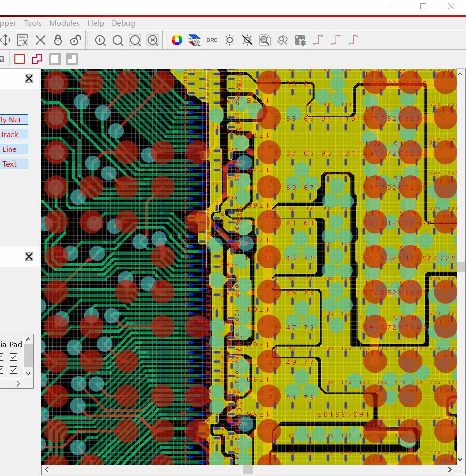Viewport: 466px width, 476px height.
Task: Click the puzzle piece gear icon
Action: [x=300, y=40]
